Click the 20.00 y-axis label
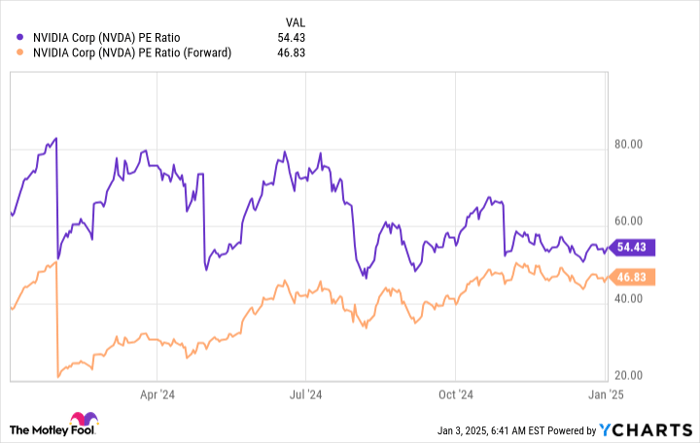700x443 pixels. (x=630, y=375)
